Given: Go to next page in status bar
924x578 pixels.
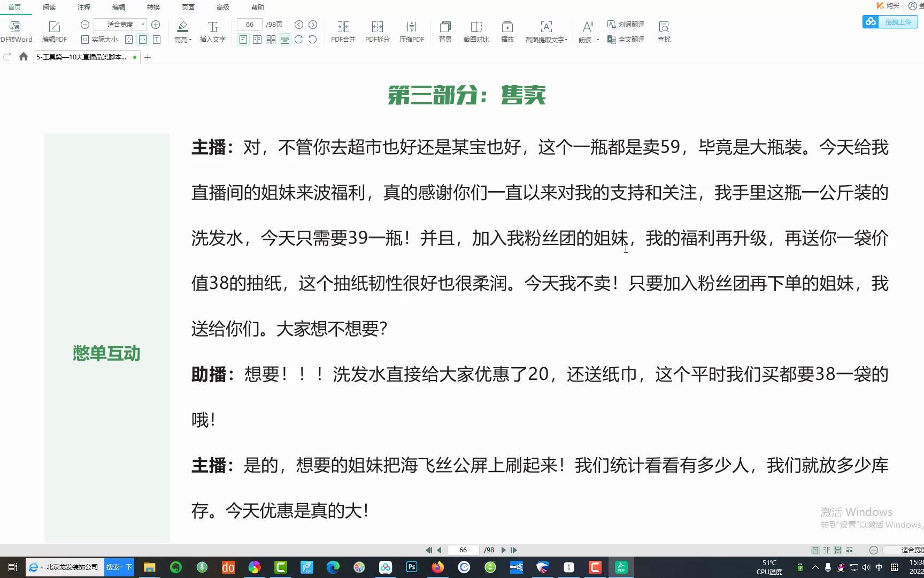Looking at the screenshot, I should click(503, 550).
